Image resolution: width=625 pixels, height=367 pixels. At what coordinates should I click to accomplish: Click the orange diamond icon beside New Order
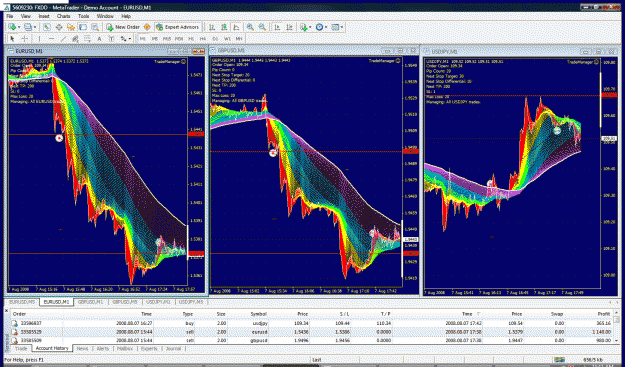coord(147,27)
